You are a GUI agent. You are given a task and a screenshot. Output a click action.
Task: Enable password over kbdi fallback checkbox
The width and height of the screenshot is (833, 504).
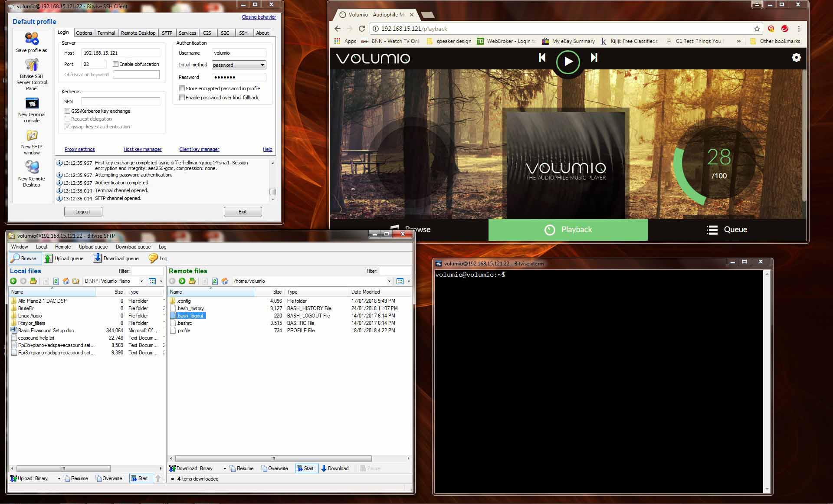(182, 98)
